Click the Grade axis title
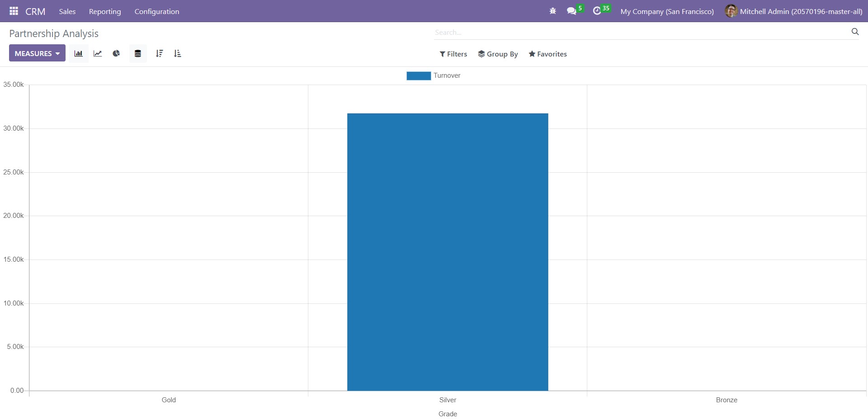The image size is (868, 419). pyautogui.click(x=448, y=414)
